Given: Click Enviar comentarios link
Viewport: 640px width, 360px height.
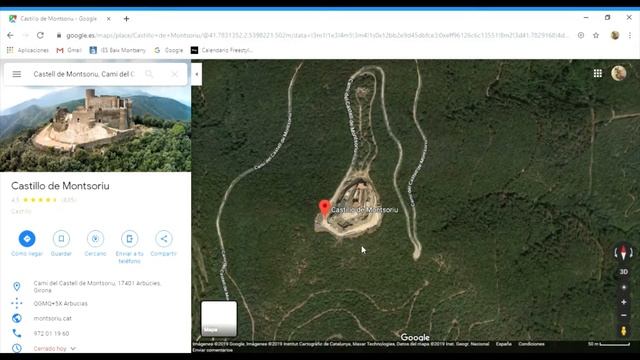Looking at the screenshot, I should (x=213, y=350).
